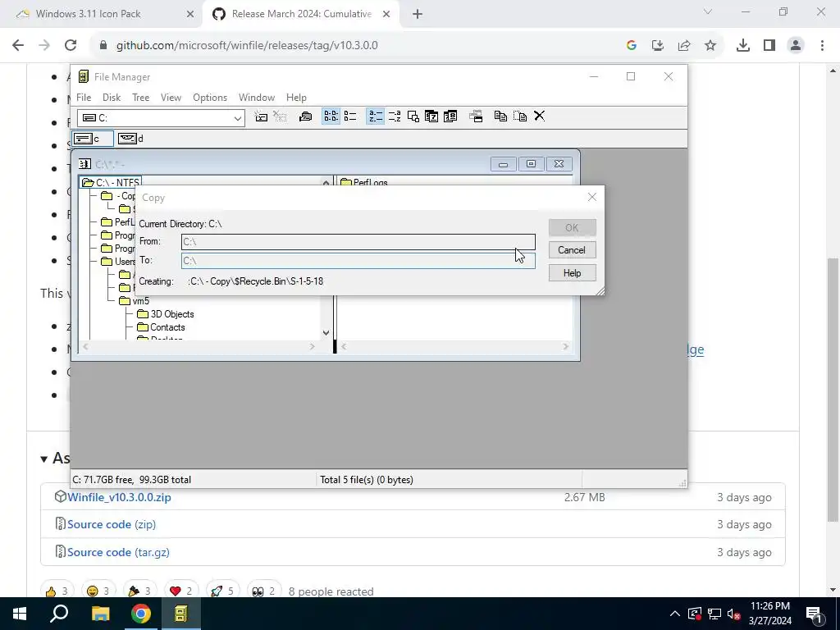
Task: Click the share page icon in Chrome
Action: click(683, 46)
